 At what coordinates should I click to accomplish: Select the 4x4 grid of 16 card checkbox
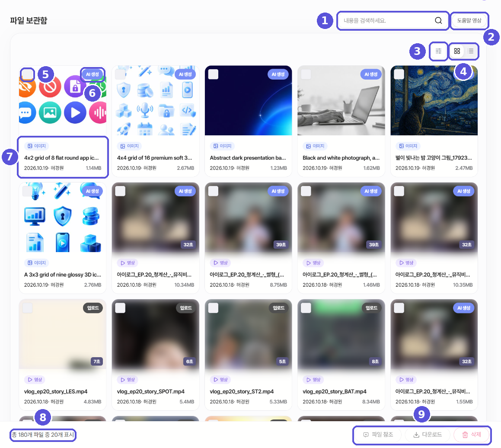click(x=120, y=74)
